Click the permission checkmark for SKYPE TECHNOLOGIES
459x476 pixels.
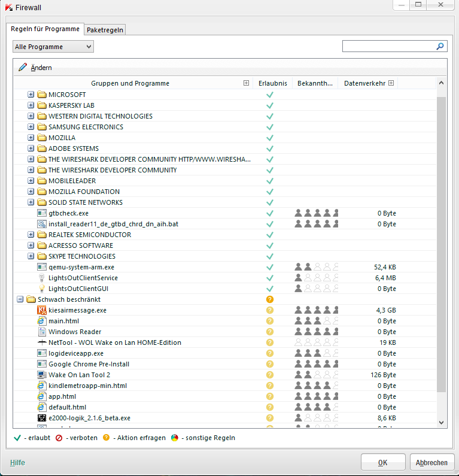point(270,256)
